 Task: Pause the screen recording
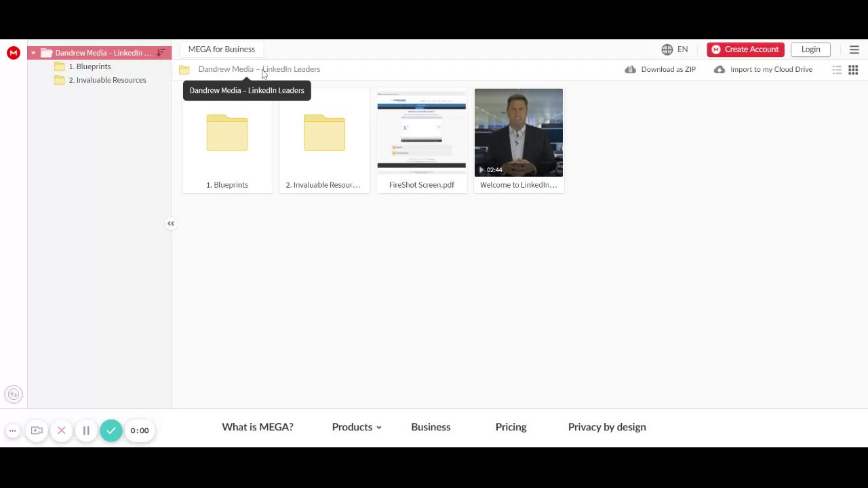pos(86,430)
